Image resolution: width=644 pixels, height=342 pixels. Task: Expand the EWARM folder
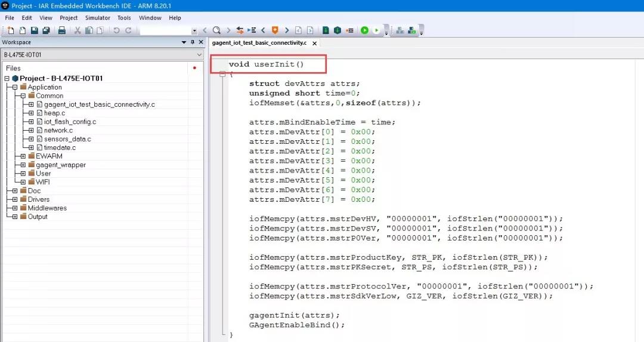pyautogui.click(x=23, y=156)
